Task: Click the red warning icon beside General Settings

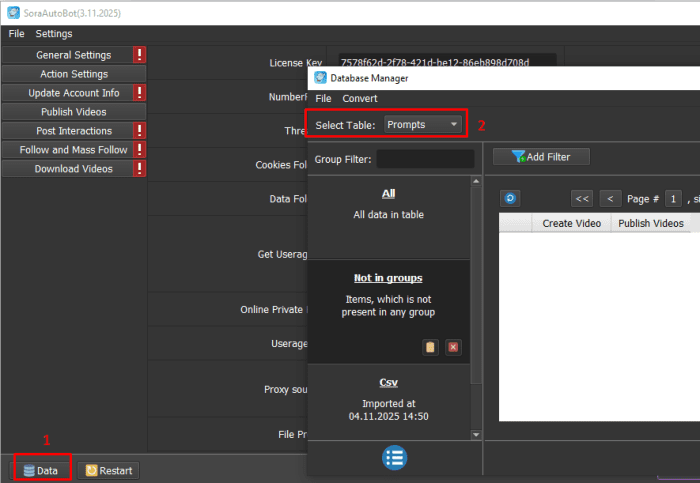Action: pyautogui.click(x=140, y=55)
